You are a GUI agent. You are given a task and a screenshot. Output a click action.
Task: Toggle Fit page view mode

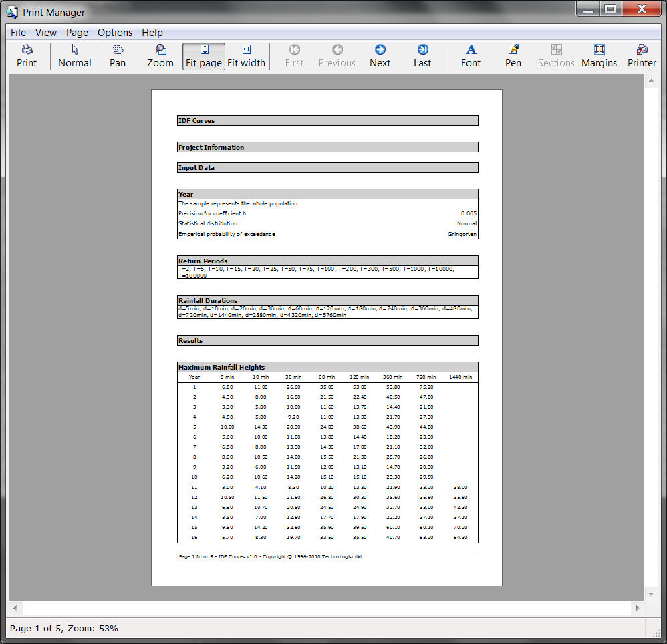pyautogui.click(x=204, y=56)
